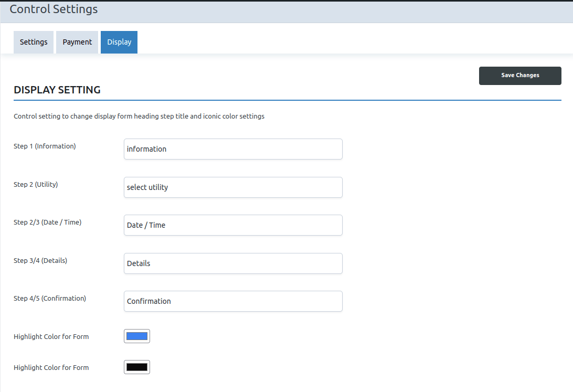
Task: Open the blue highlight color picker
Action: tap(137, 336)
